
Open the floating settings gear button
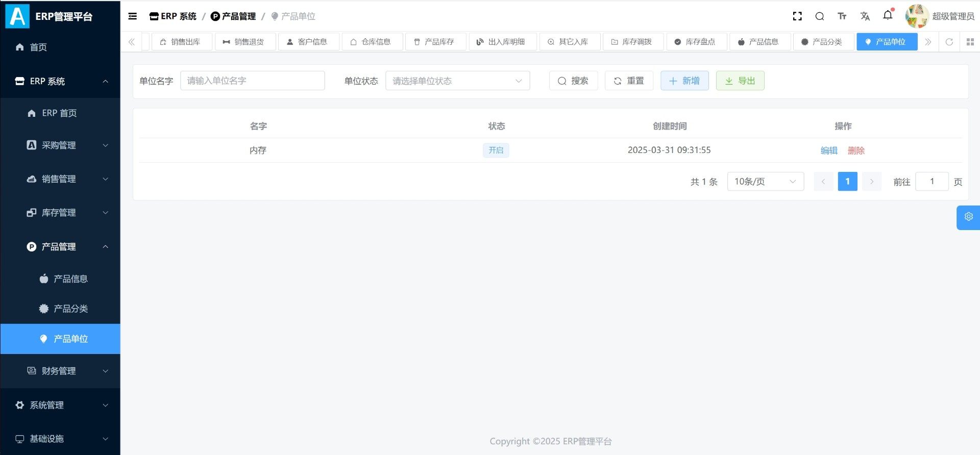968,217
